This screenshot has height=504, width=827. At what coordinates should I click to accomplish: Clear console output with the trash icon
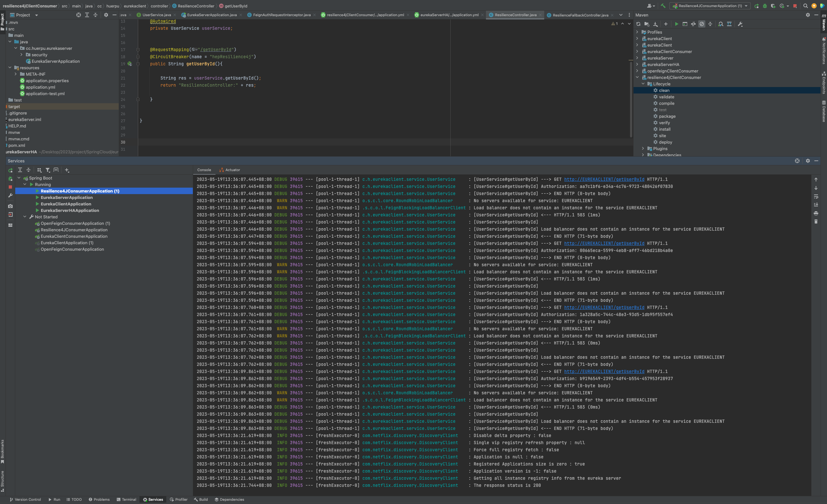(816, 222)
